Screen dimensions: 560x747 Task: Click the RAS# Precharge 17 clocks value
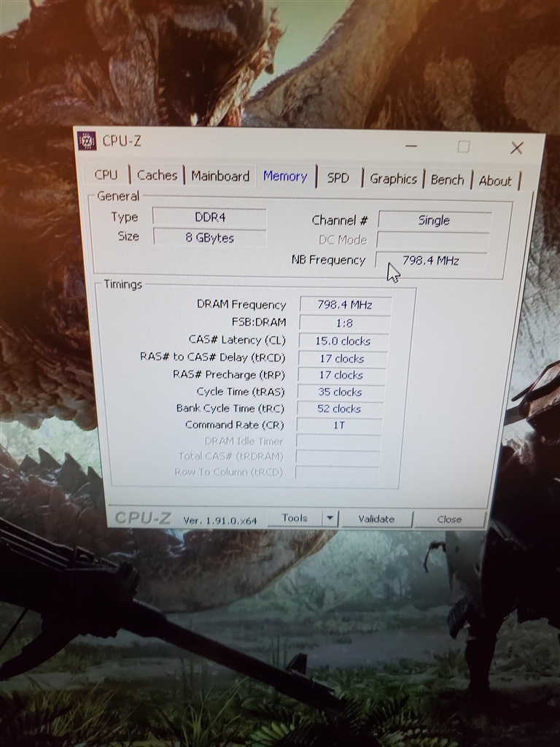pyautogui.click(x=341, y=376)
